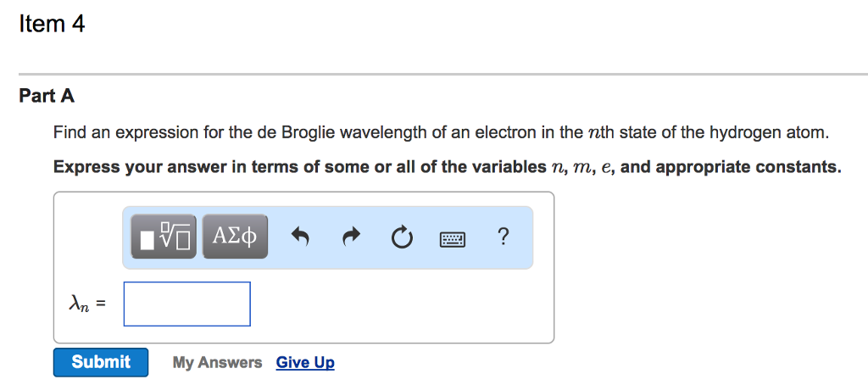This screenshot has width=868, height=385.
Task: Open the My Answers link
Action: point(217,362)
